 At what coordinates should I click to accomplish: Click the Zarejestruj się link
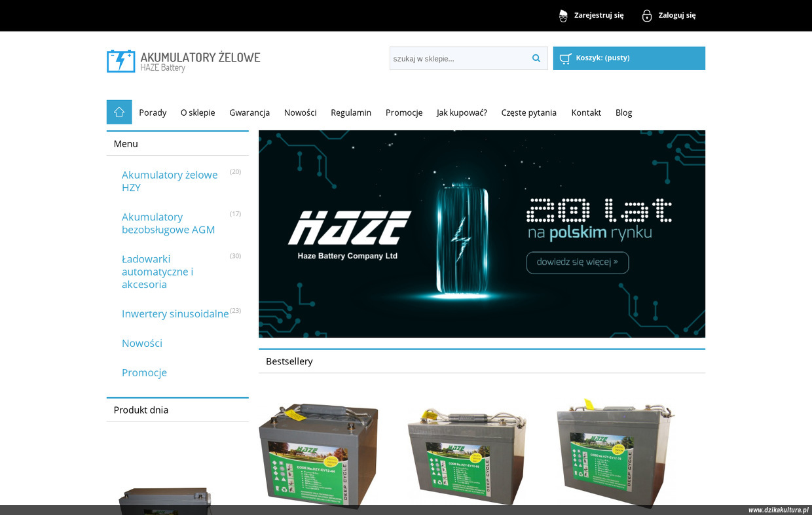[599, 15]
